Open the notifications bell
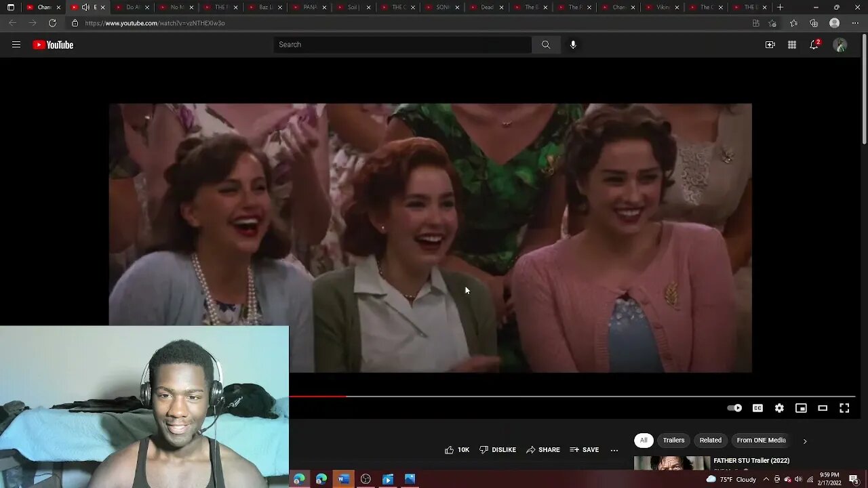This screenshot has height=488, width=868. (x=814, y=45)
